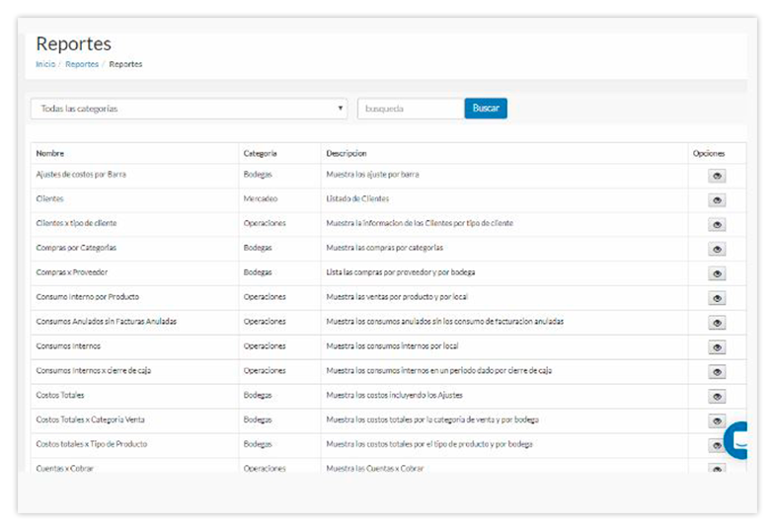774x532 pixels.
Task: Click the Descripcion column header
Action: [x=347, y=154]
